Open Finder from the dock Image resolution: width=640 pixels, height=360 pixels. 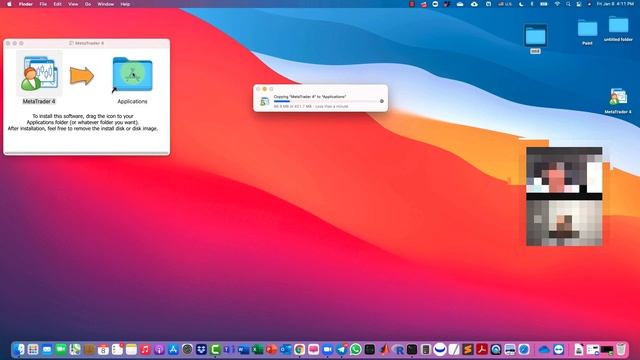tap(19, 349)
